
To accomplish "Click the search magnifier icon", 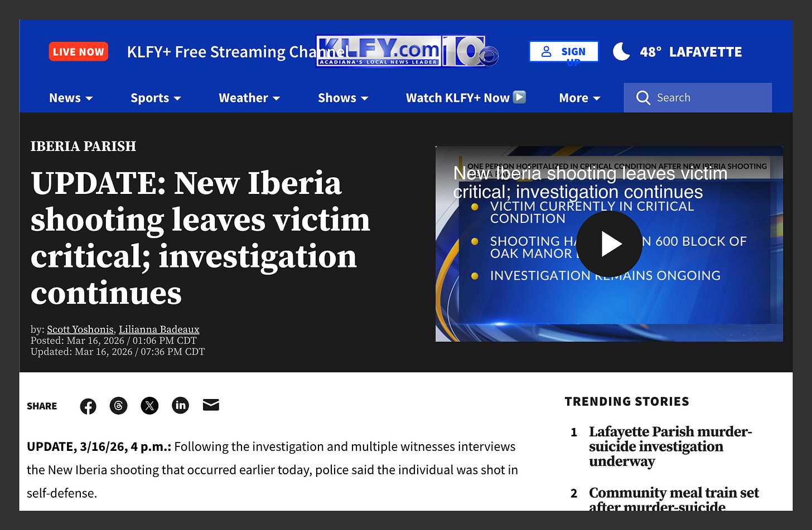I will pyautogui.click(x=643, y=98).
